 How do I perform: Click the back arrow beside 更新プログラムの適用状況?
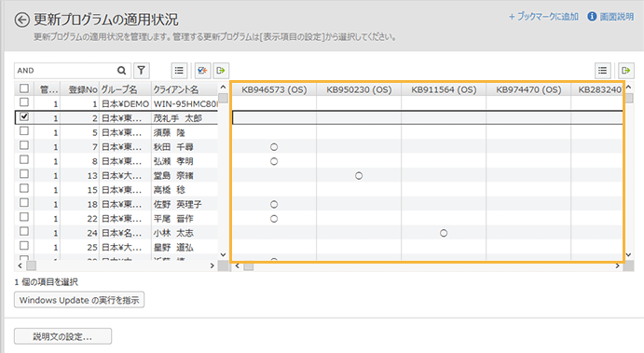click(22, 20)
